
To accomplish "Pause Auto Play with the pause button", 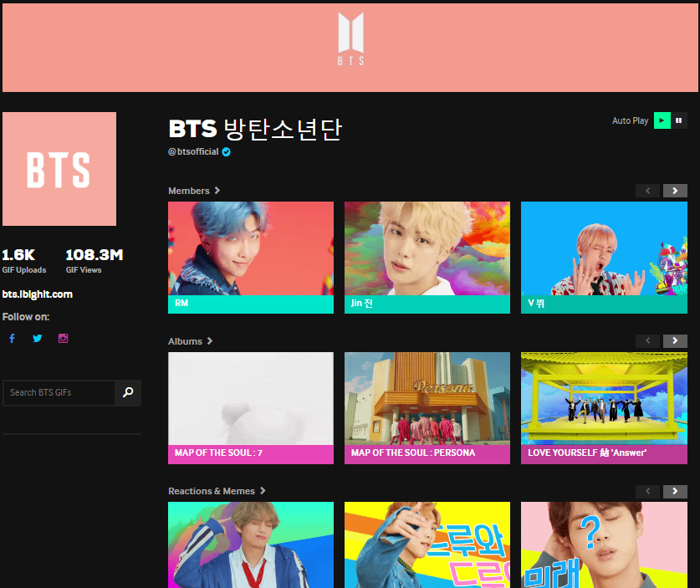I will [679, 120].
